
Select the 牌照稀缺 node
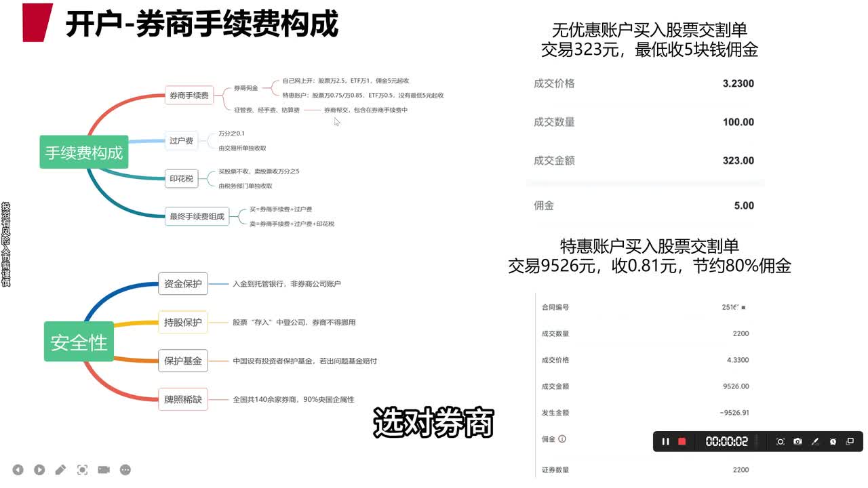pyautogui.click(x=183, y=399)
